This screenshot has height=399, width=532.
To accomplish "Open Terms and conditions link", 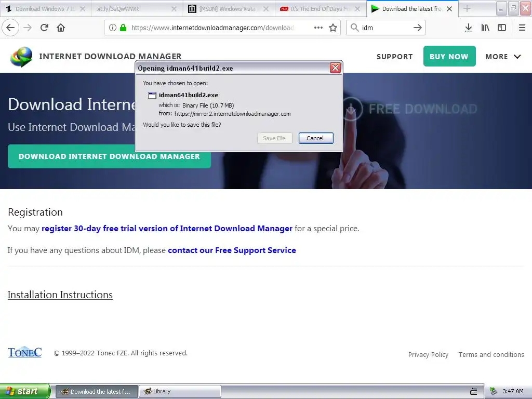I will [491, 354].
